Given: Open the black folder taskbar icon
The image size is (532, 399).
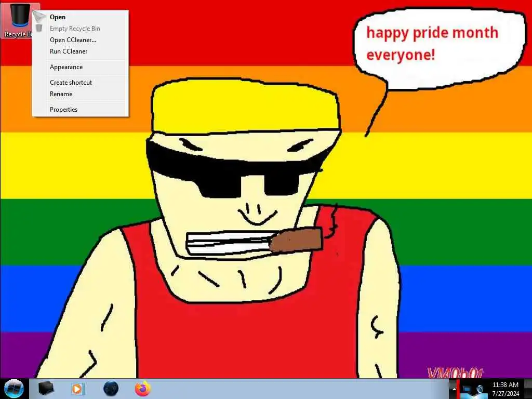Looking at the screenshot, I should [46, 389].
